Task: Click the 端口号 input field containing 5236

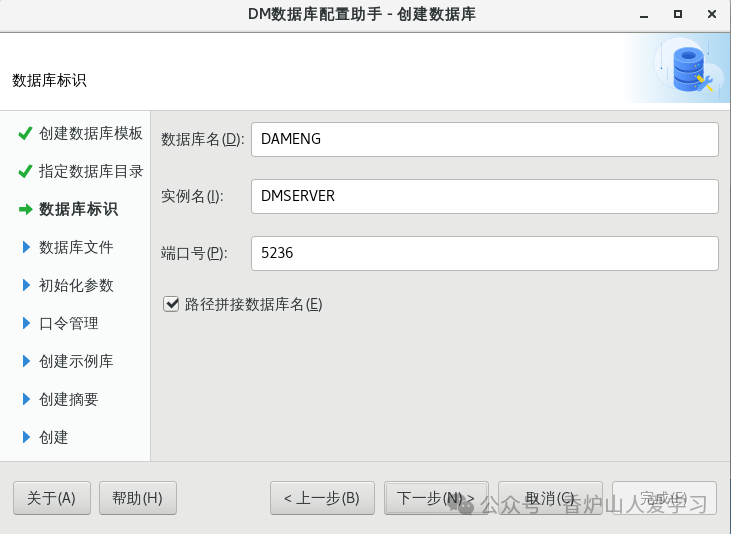Action: click(x=484, y=253)
